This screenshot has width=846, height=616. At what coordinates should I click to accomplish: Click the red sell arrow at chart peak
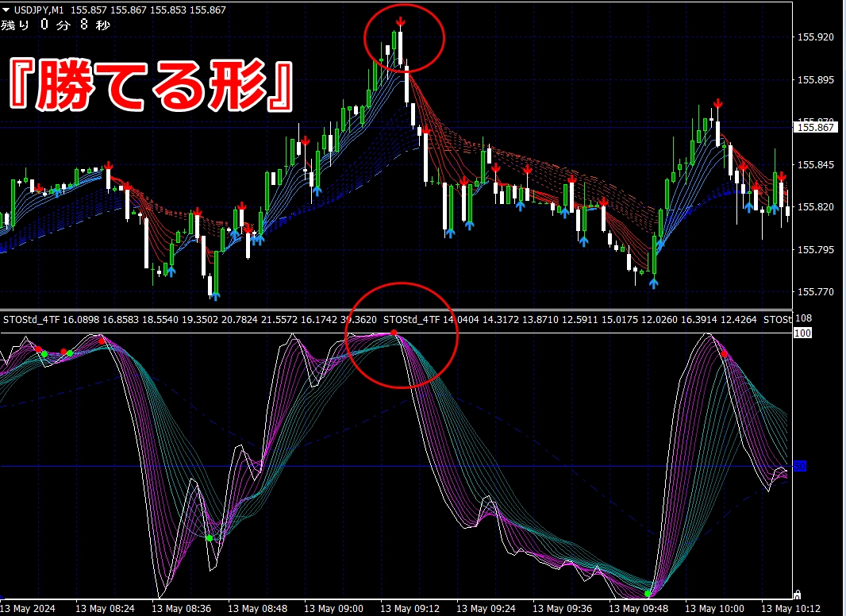(x=400, y=22)
